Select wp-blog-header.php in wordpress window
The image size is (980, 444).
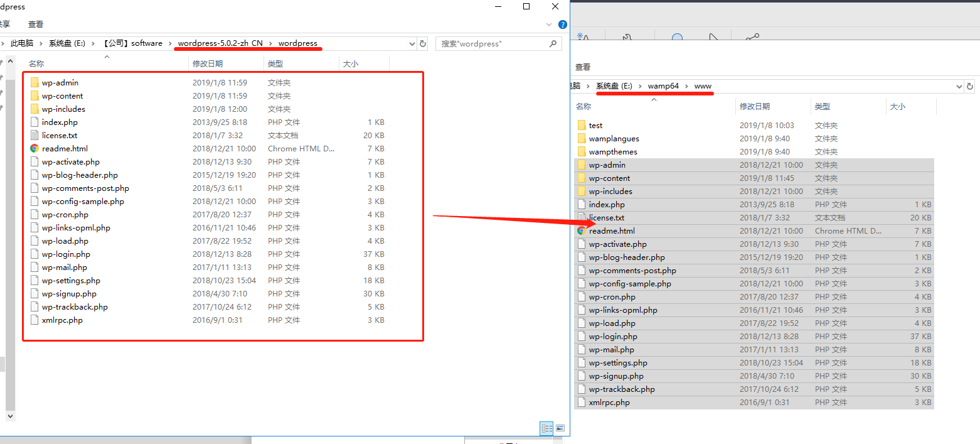(x=80, y=175)
